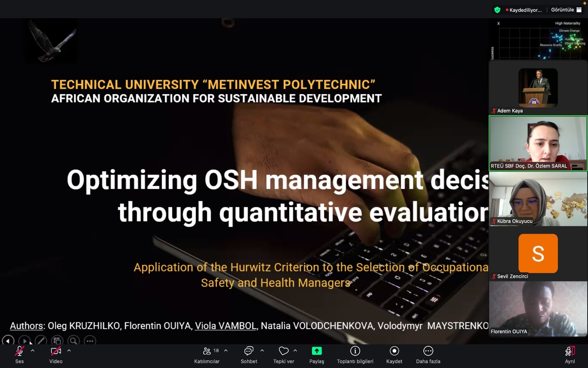
Task: Select Kübra Okuyucu's video thumbnail
Action: pyautogui.click(x=538, y=199)
